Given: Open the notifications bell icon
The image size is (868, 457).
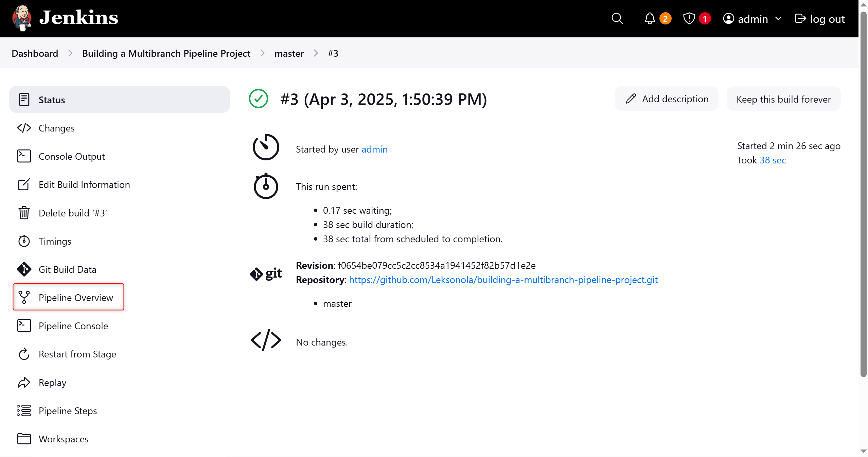Looking at the screenshot, I should click(x=650, y=18).
